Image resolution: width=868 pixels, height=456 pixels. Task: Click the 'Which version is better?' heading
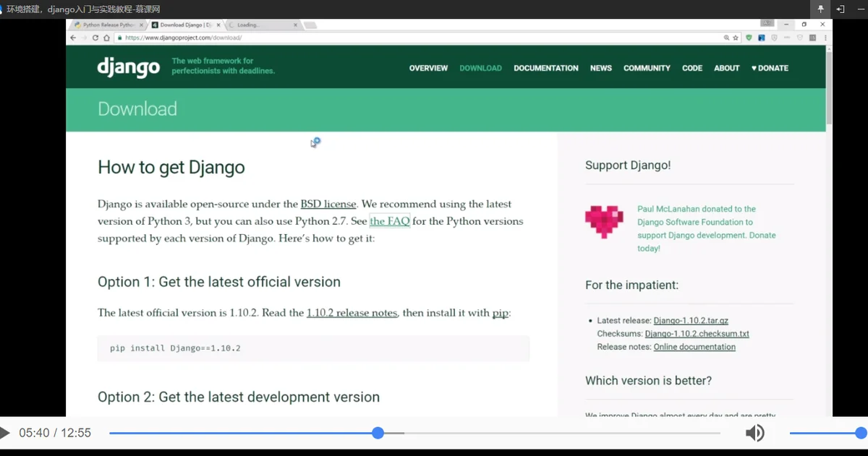(x=648, y=380)
